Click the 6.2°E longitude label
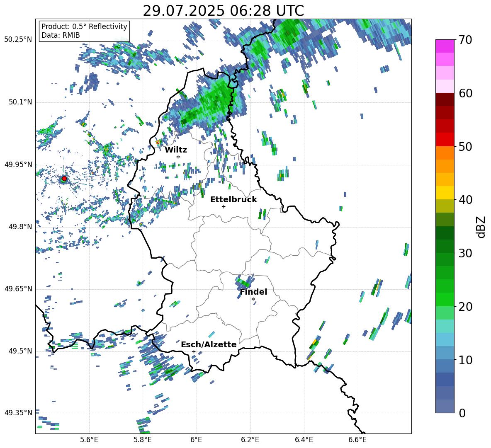The image size is (491, 448). [250, 440]
